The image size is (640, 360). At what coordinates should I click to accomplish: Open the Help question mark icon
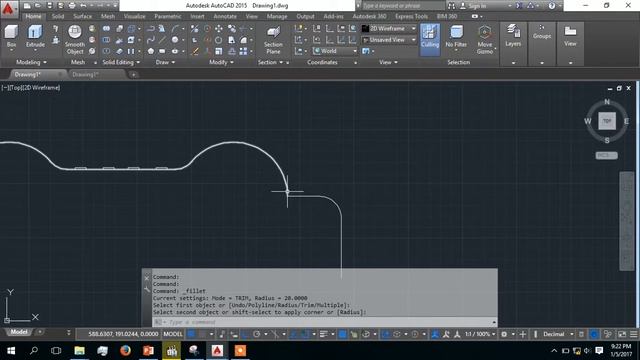[552, 6]
